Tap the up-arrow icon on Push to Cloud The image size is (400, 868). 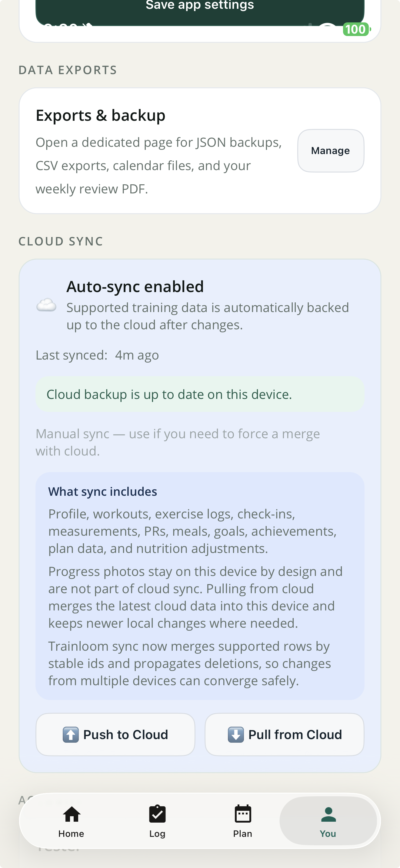coord(70,735)
